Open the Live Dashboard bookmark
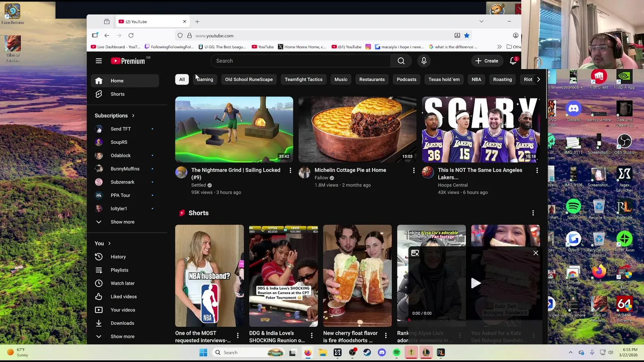The height and width of the screenshot is (362, 644). (x=115, y=47)
